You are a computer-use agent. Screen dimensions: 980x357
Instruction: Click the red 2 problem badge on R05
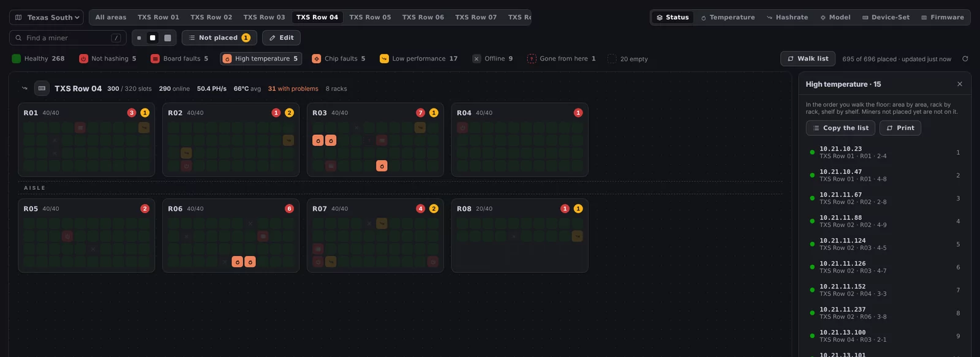[x=145, y=209]
